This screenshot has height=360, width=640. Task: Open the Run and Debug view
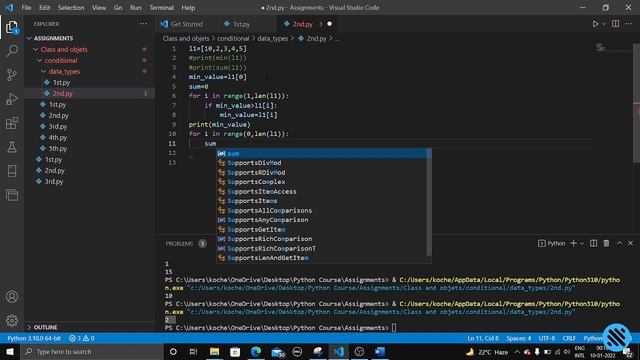(12, 99)
